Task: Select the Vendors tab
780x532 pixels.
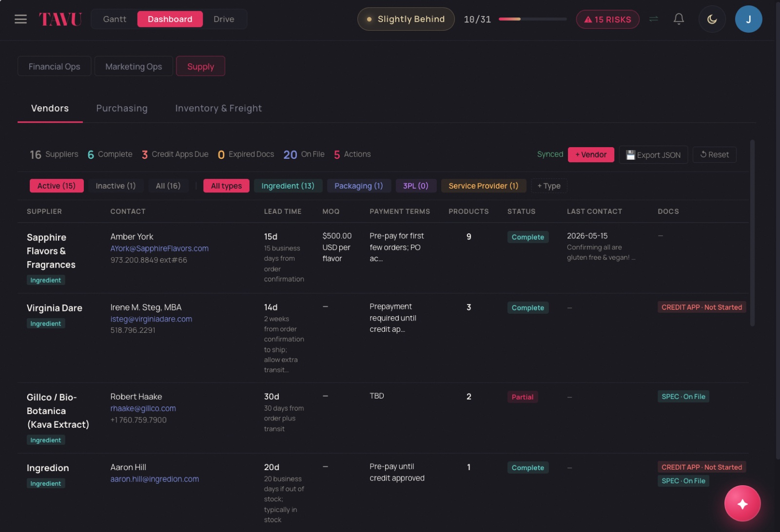Action: coord(50,108)
